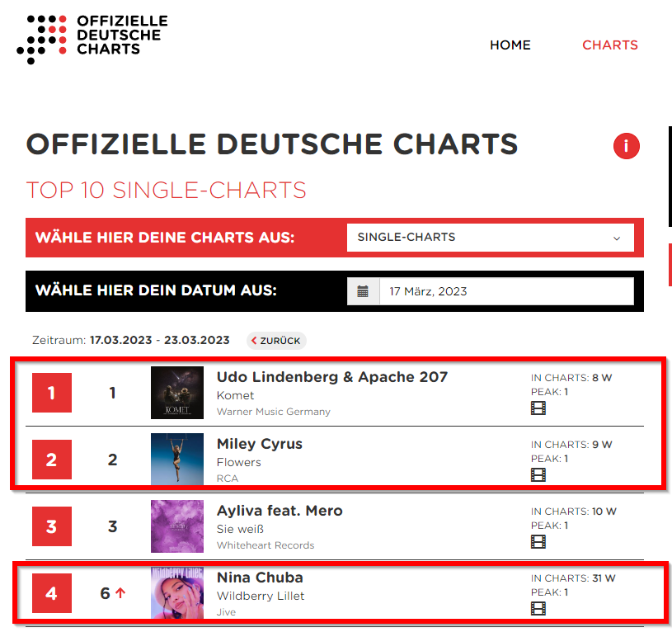Click the Offizielle Deutsche Charts logo

[92, 36]
